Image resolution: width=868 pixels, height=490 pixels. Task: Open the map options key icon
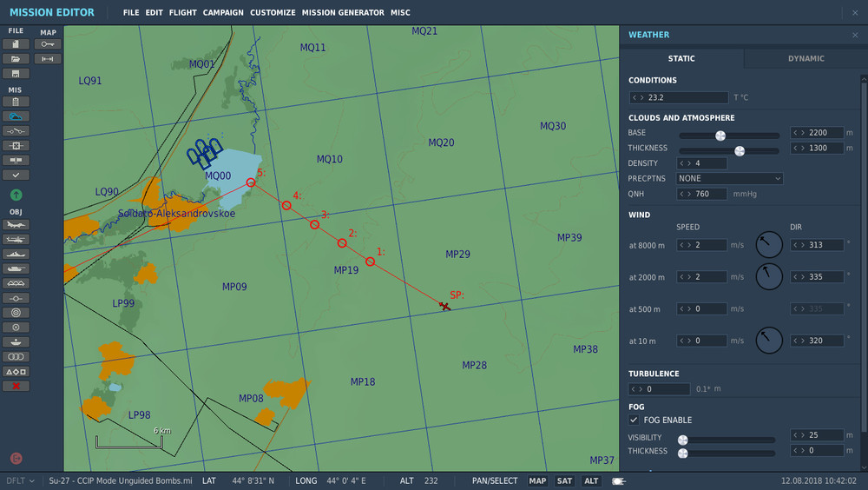click(x=48, y=44)
